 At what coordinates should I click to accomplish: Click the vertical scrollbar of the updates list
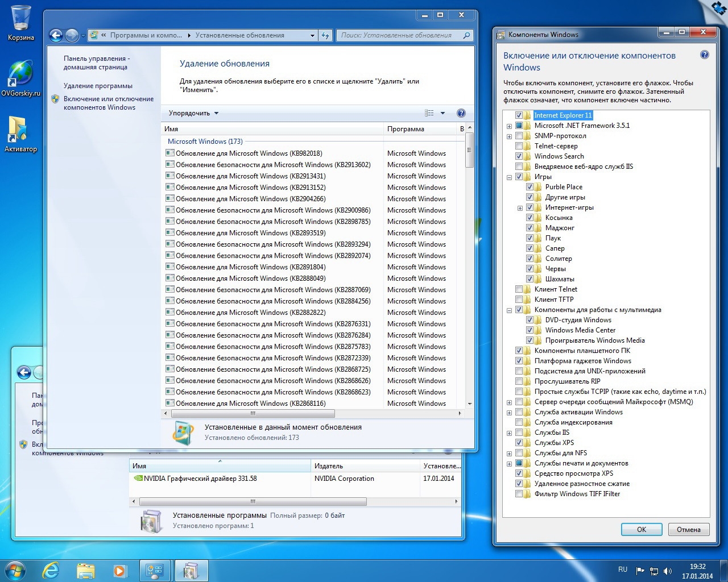(x=470, y=151)
